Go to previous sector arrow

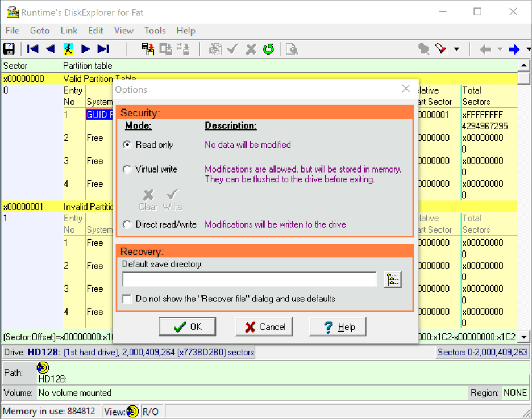(50, 49)
